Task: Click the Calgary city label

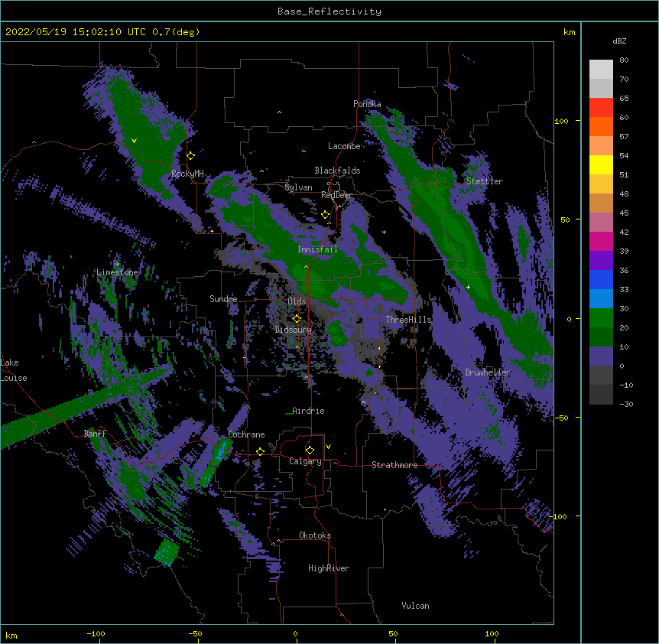Action: pos(305,461)
